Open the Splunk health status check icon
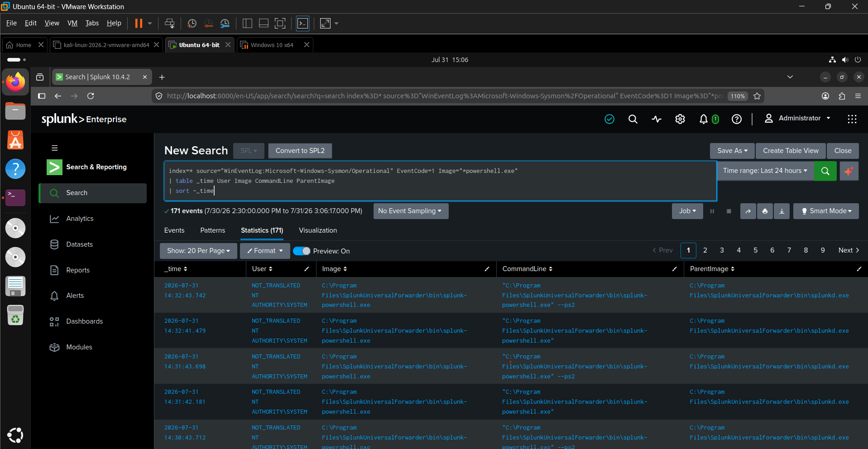Image resolution: width=868 pixels, height=449 pixels. [609, 119]
